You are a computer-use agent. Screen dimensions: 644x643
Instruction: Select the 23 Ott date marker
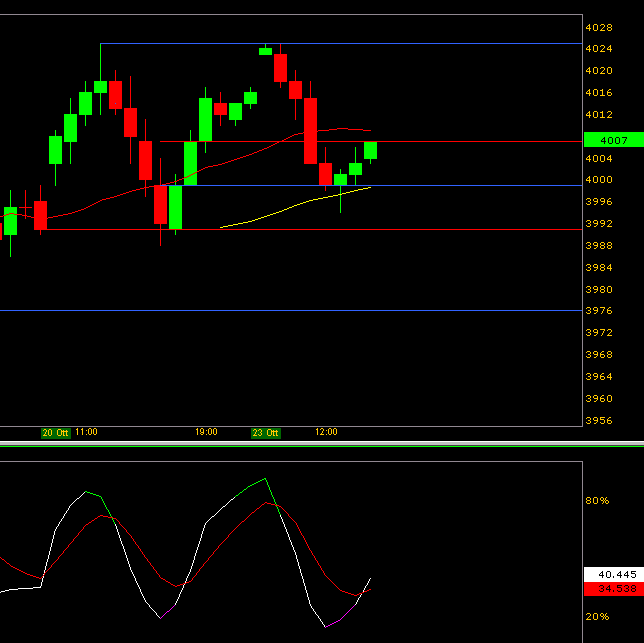point(266,433)
